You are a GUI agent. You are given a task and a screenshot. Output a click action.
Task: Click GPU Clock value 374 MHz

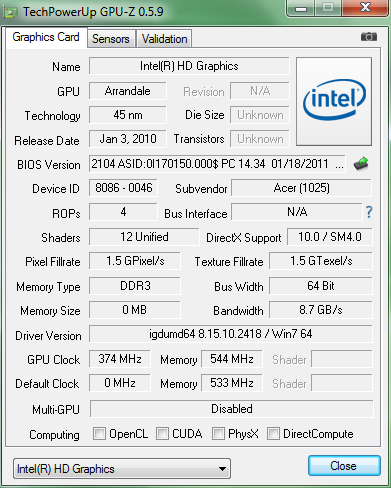pyautogui.click(x=120, y=359)
